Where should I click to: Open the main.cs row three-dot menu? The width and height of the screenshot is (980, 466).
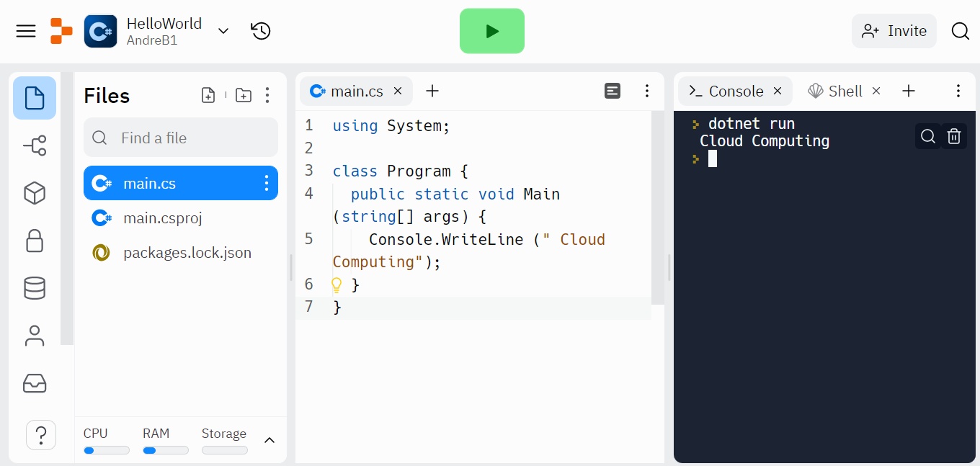[x=267, y=183]
